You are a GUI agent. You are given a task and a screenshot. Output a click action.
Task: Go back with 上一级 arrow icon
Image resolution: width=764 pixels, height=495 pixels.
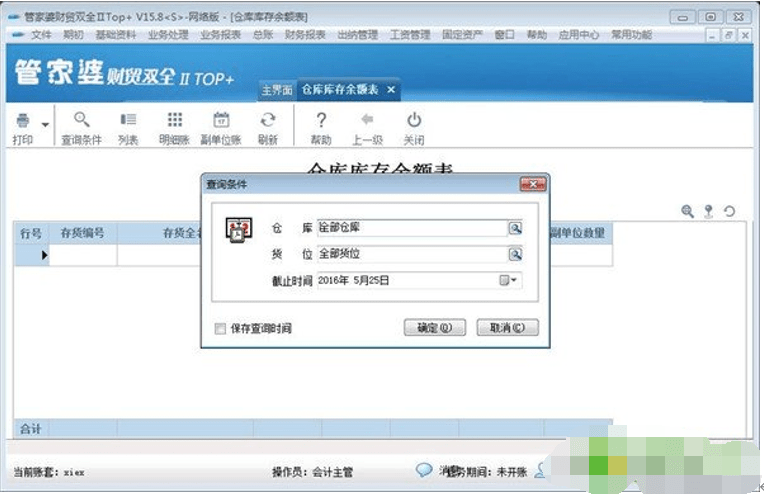(x=367, y=119)
